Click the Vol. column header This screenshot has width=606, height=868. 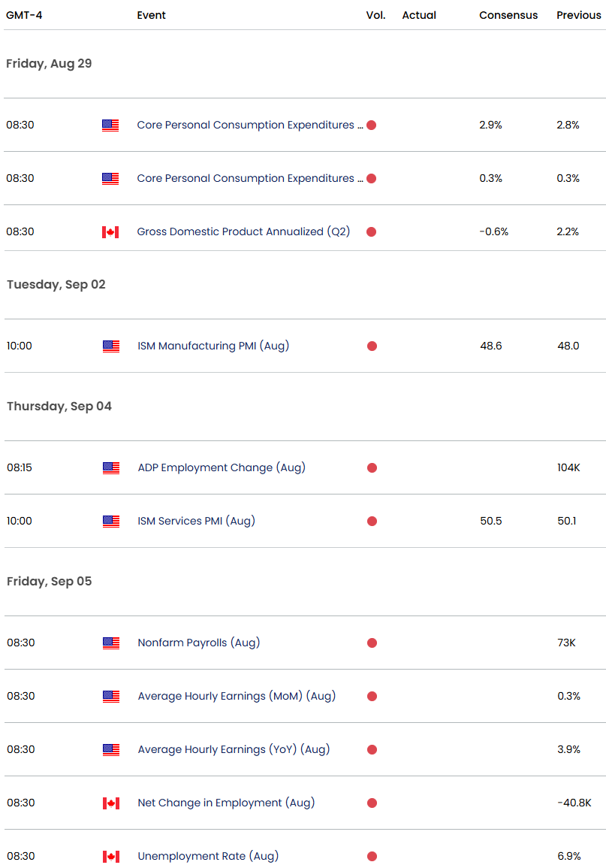coord(376,15)
